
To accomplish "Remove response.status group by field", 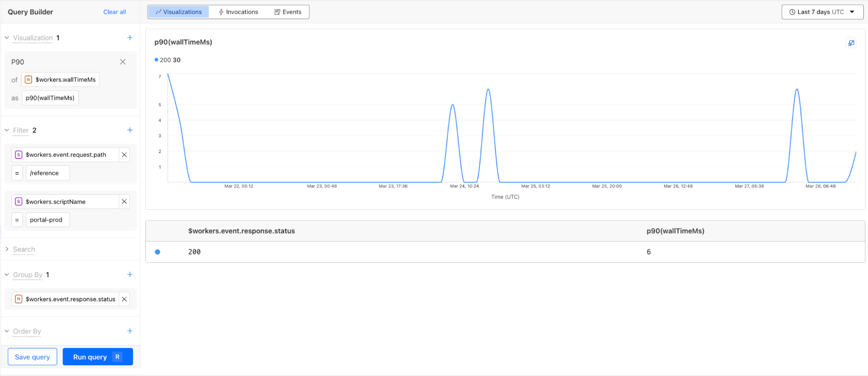I will (124, 299).
